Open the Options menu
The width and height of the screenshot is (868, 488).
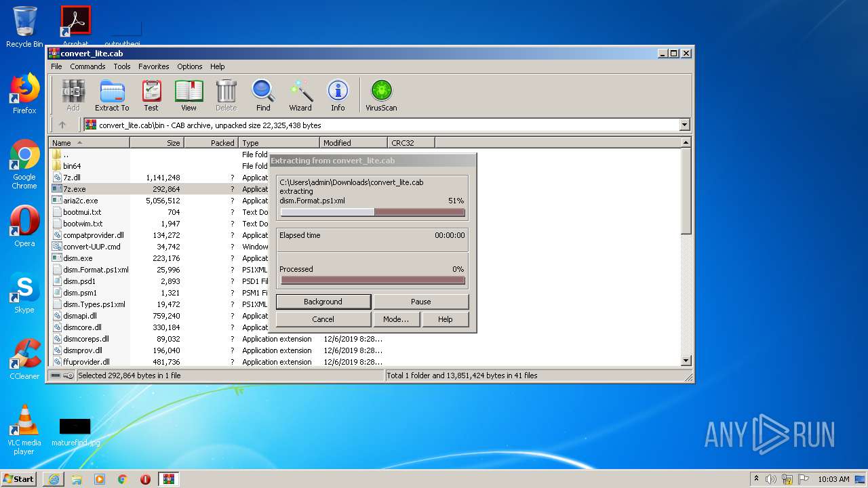[190, 66]
